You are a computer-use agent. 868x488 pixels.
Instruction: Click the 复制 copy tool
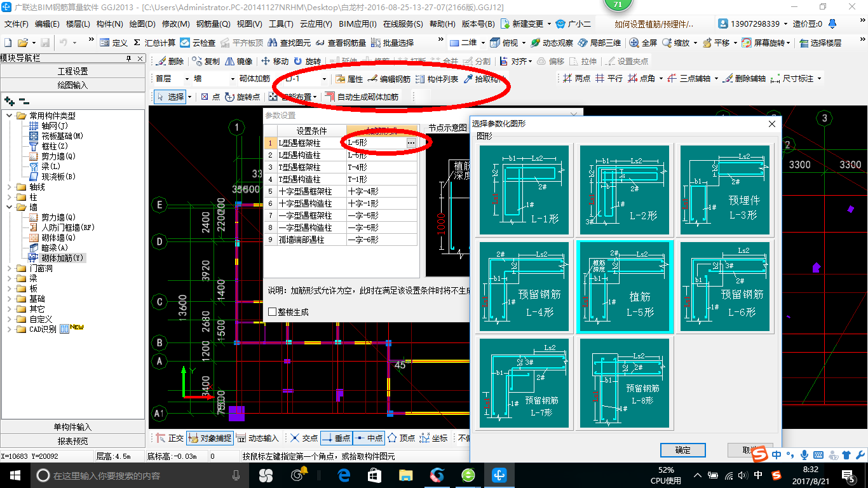206,61
